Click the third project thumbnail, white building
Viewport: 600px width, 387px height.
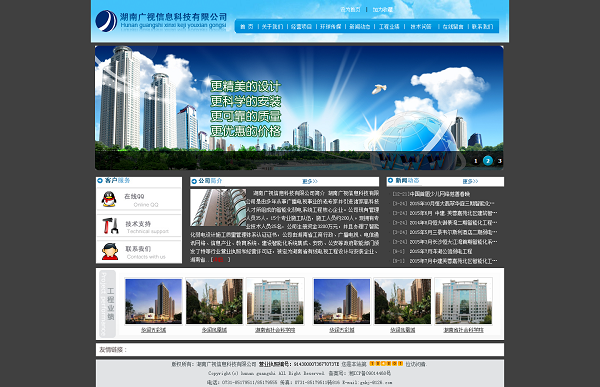275,301
